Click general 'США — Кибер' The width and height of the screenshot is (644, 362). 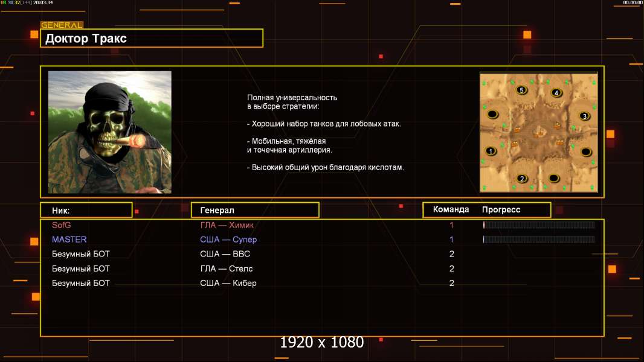228,283
